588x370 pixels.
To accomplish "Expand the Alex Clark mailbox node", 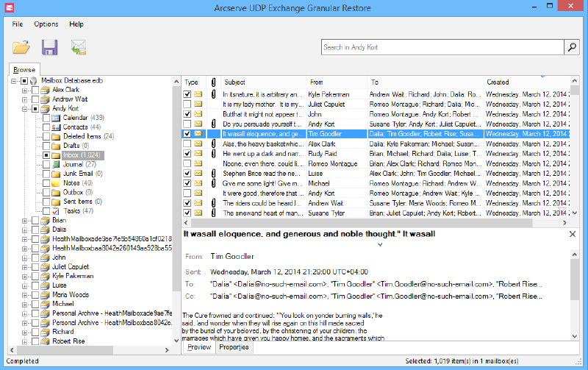I will tap(25, 90).
